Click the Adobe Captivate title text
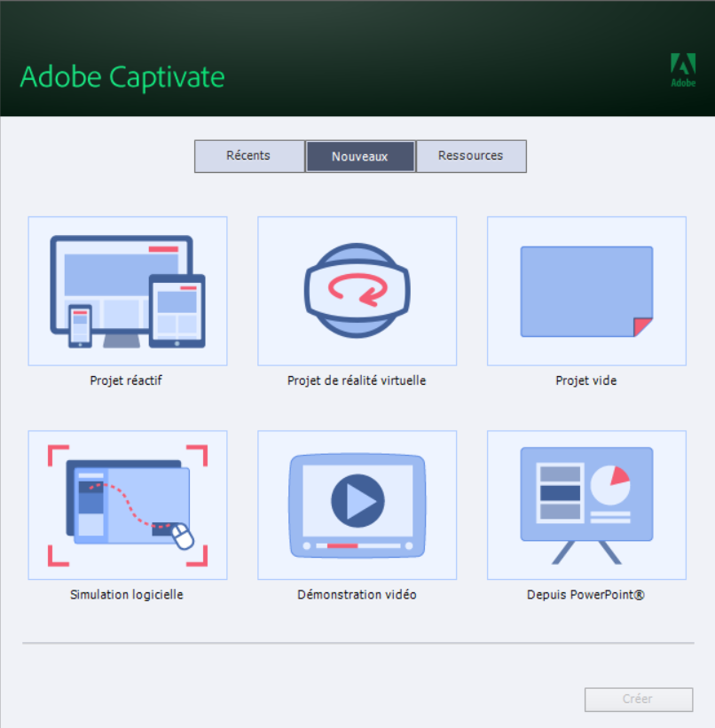 pos(122,77)
